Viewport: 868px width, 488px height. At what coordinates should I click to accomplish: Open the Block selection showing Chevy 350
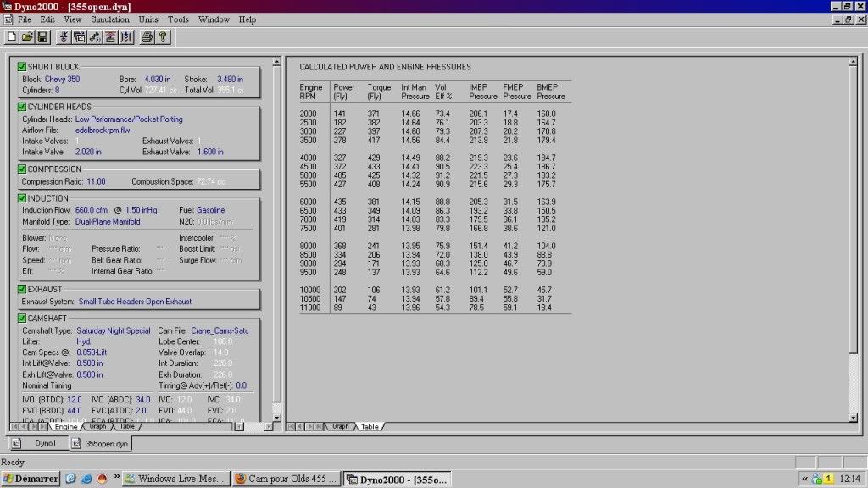tap(62, 79)
